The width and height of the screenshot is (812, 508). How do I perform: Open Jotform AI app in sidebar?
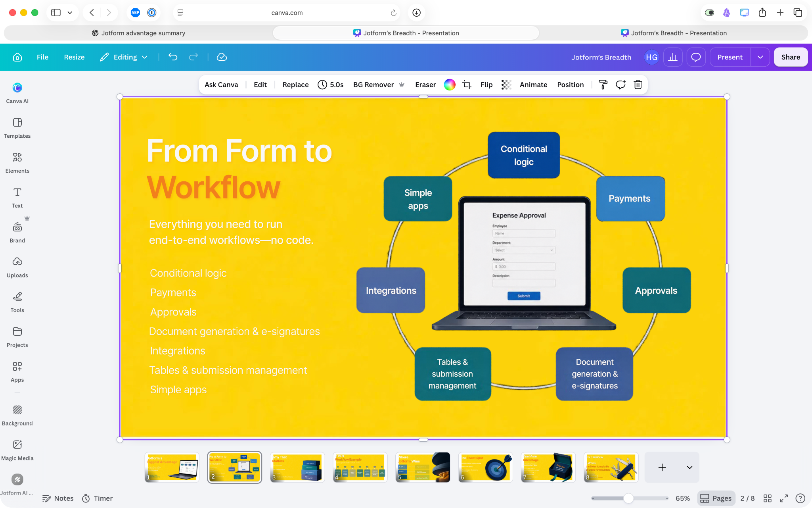(17, 485)
